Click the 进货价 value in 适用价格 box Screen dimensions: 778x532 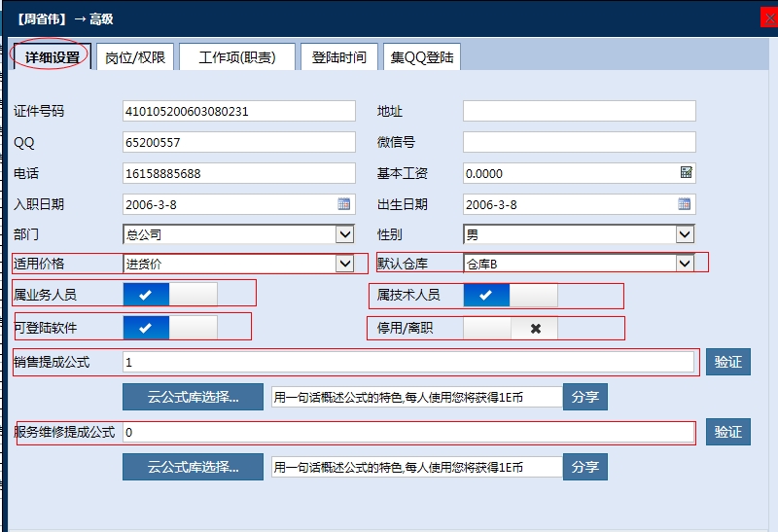pos(143,264)
